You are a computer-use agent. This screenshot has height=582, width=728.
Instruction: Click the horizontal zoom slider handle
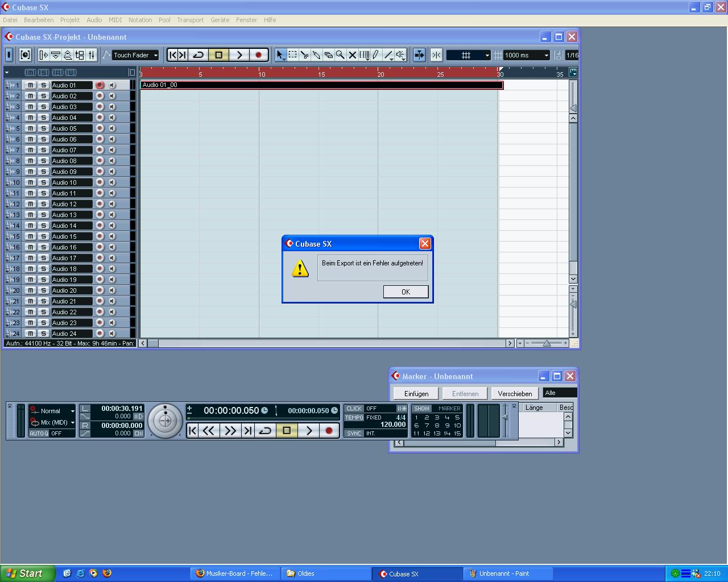click(547, 343)
